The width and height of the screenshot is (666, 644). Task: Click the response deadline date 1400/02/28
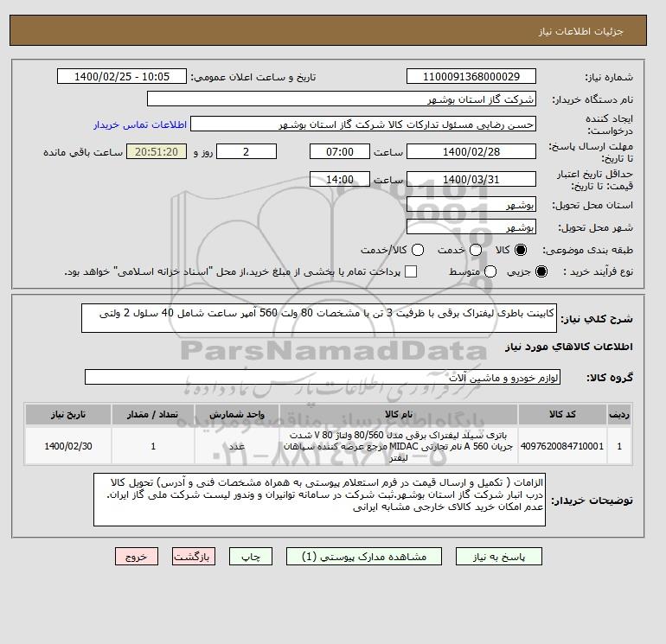point(471,151)
